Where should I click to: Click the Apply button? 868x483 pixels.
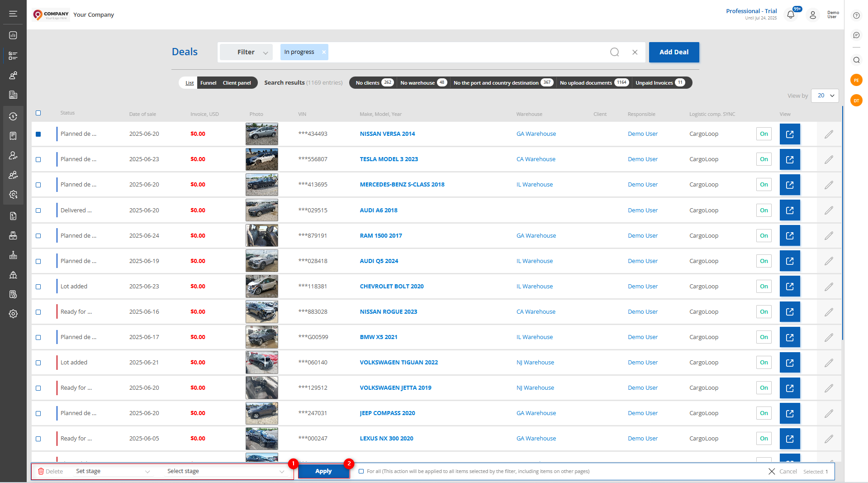(323, 471)
